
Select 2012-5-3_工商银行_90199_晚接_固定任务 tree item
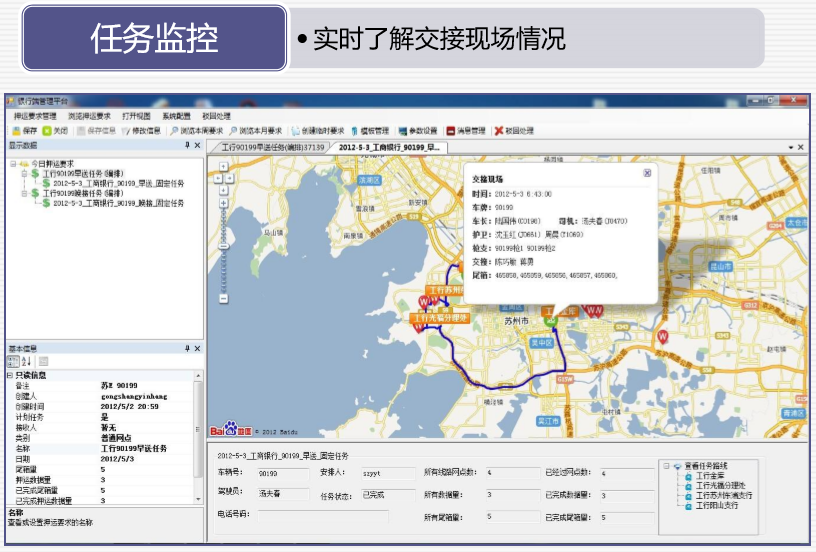click(119, 203)
